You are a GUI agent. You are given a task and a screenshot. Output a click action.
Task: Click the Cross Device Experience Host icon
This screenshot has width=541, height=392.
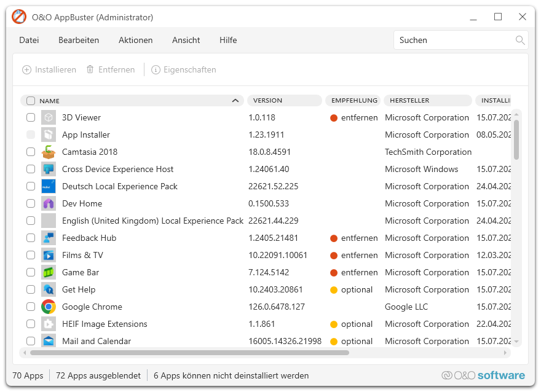click(x=49, y=170)
